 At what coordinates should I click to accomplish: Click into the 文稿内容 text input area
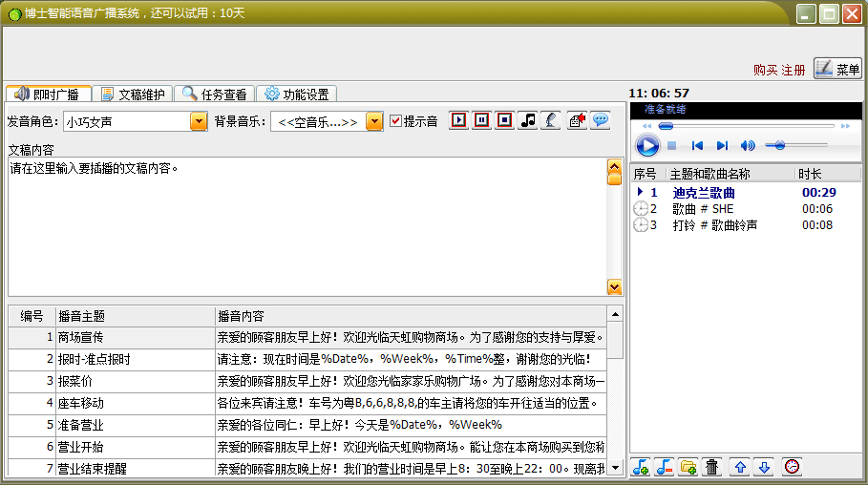point(307,227)
